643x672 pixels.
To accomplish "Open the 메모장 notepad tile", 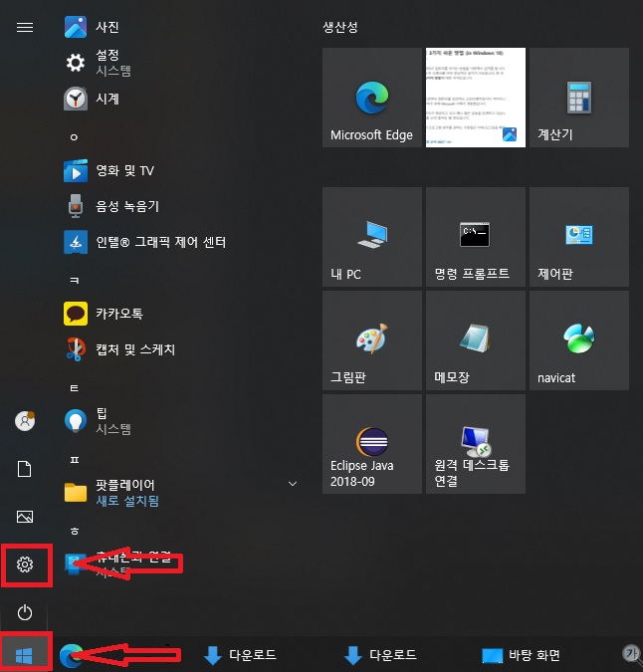I will click(x=475, y=340).
